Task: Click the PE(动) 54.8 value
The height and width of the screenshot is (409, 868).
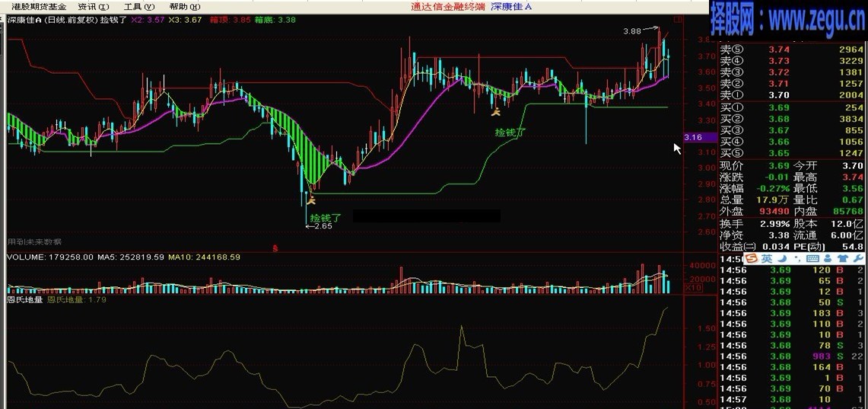Action: tap(853, 247)
